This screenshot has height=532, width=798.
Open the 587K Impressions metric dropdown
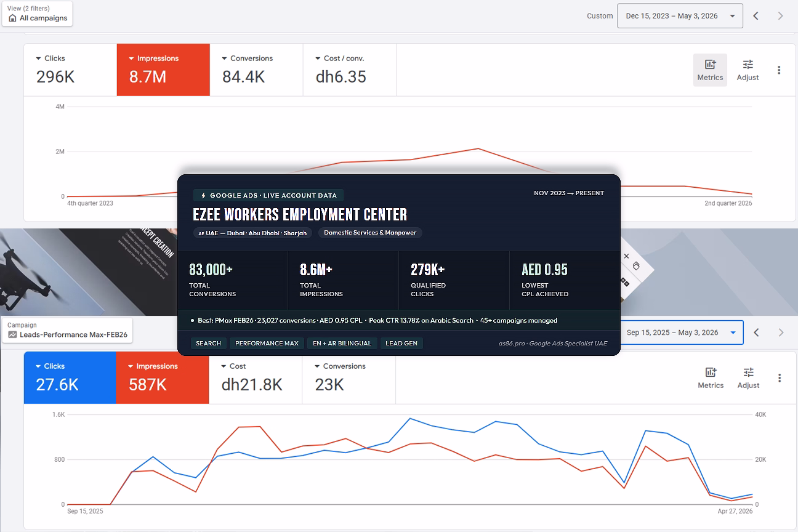click(x=163, y=377)
